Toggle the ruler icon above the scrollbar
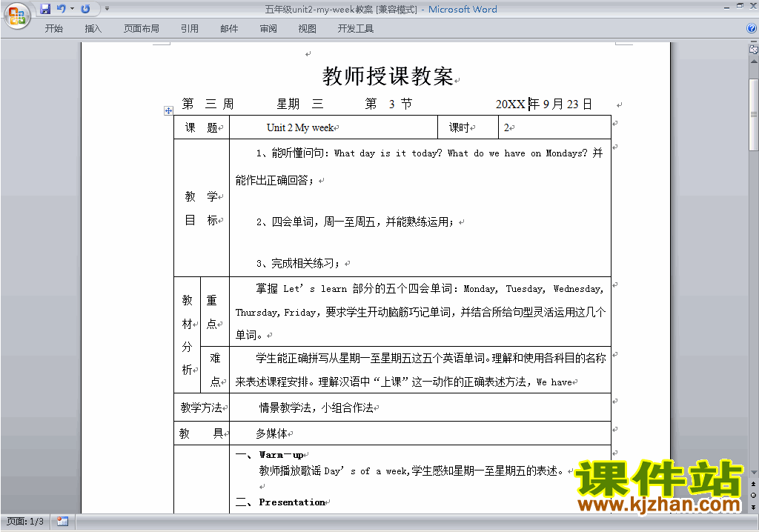The width and height of the screenshot is (759, 532). coord(753,49)
